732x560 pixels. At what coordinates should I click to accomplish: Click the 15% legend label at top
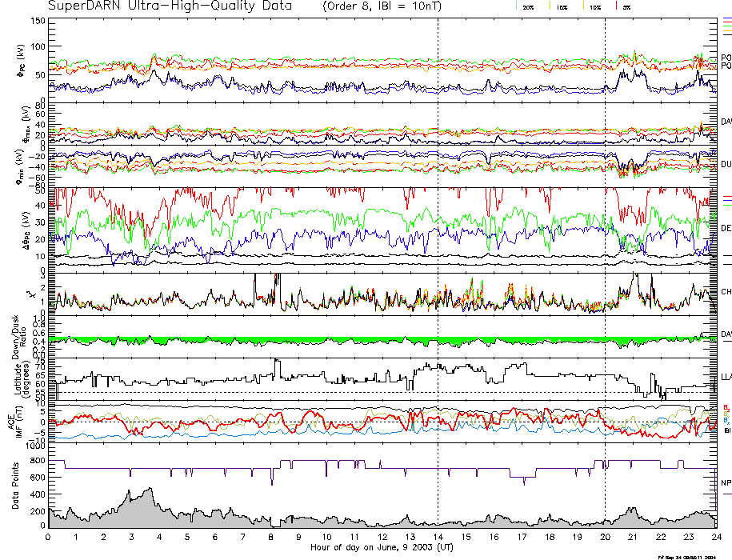tap(562, 6)
